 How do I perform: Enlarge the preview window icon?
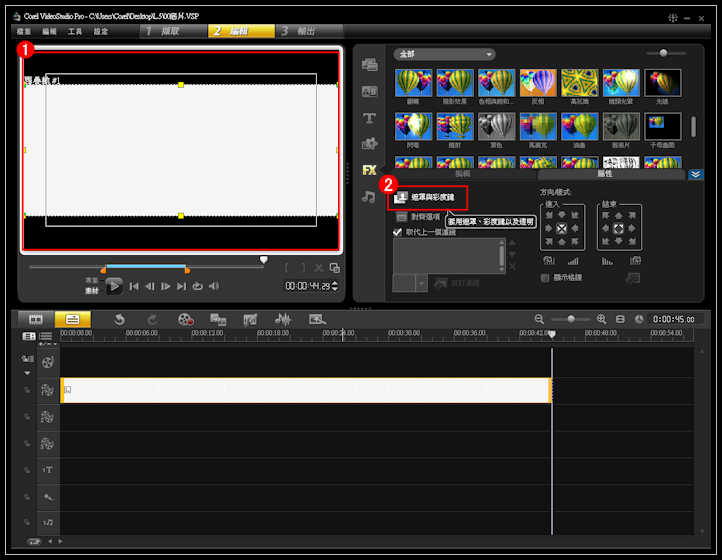tap(335, 268)
